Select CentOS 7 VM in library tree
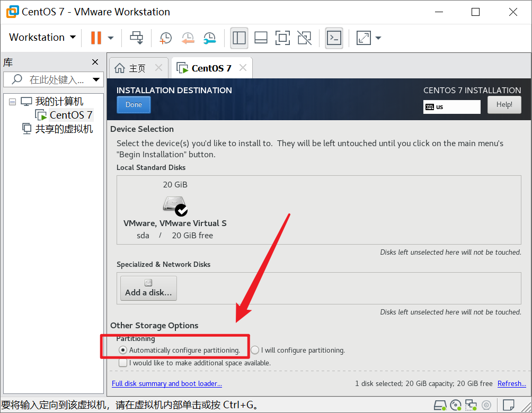532x413 pixels. point(71,115)
